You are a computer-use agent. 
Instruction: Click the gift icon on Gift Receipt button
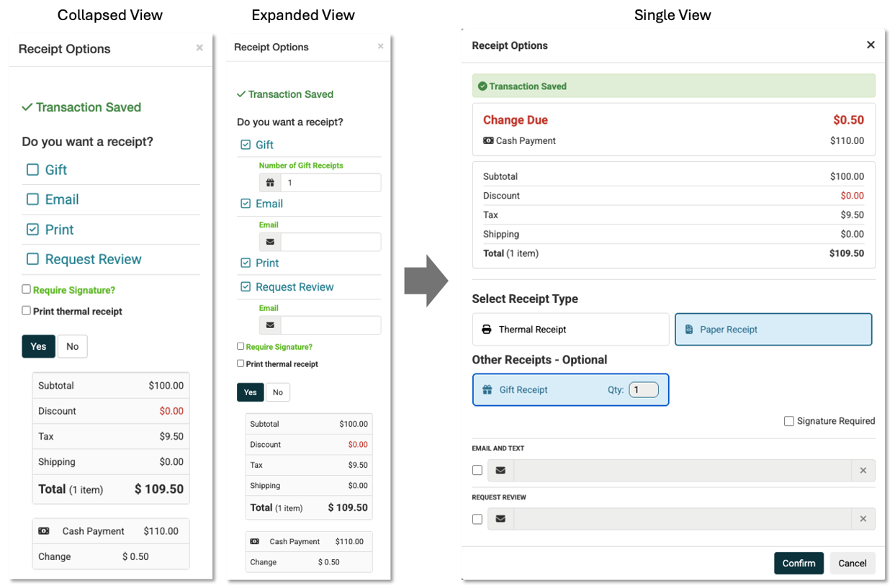tap(487, 390)
